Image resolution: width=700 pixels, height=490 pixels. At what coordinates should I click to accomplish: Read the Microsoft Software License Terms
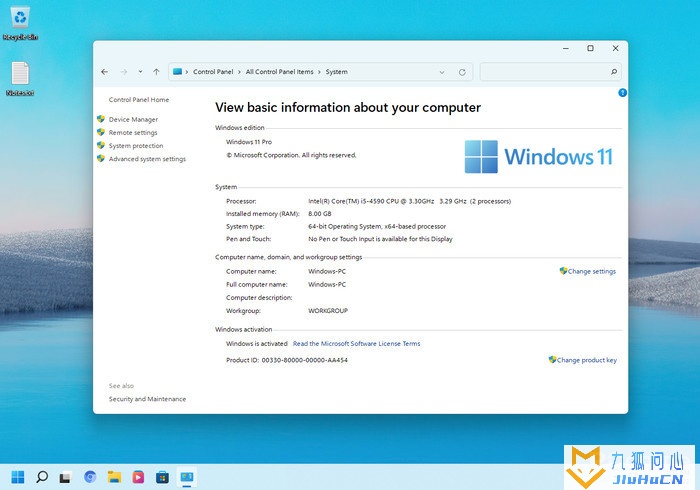356,344
